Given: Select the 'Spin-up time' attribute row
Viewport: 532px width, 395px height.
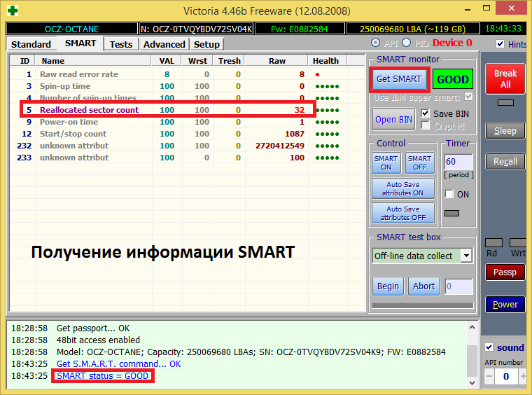Looking at the screenshot, I should 187,86.
